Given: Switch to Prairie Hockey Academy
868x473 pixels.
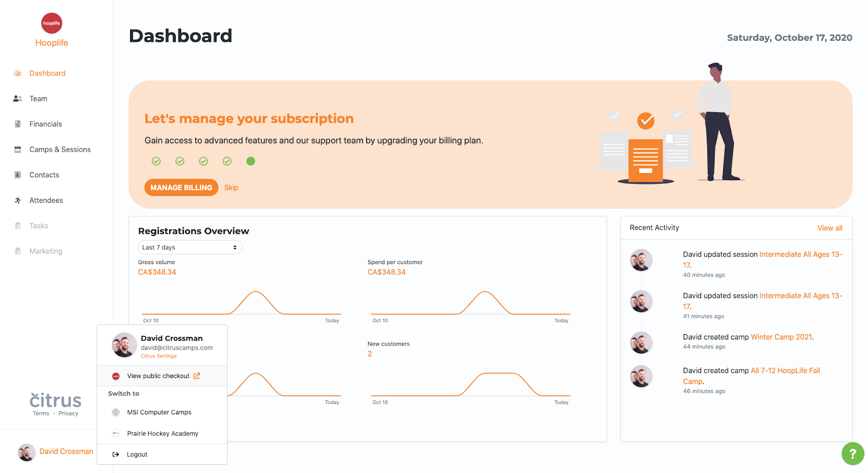Looking at the screenshot, I should pos(162,433).
